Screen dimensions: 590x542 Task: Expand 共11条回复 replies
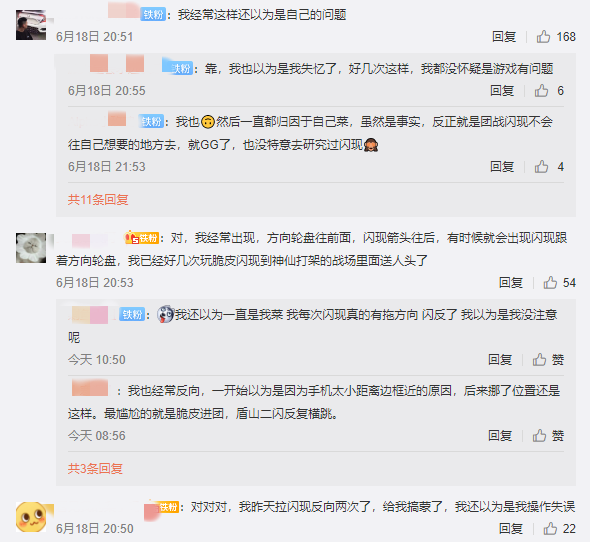click(x=98, y=199)
